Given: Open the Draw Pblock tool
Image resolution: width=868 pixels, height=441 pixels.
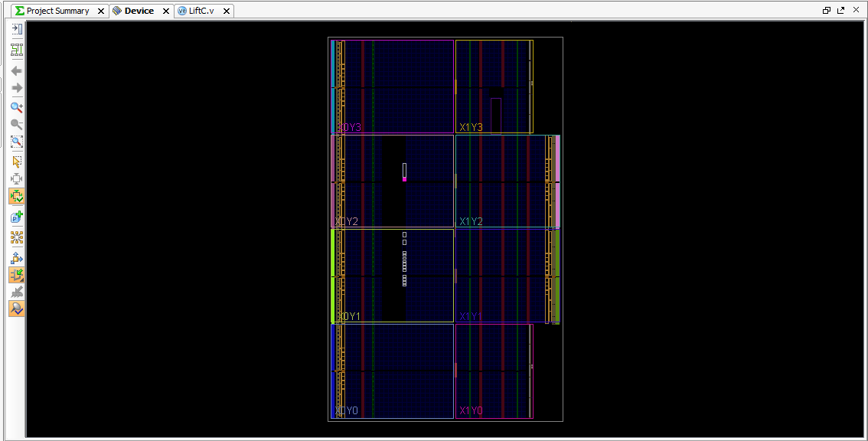Looking at the screenshot, I should pos(17,217).
